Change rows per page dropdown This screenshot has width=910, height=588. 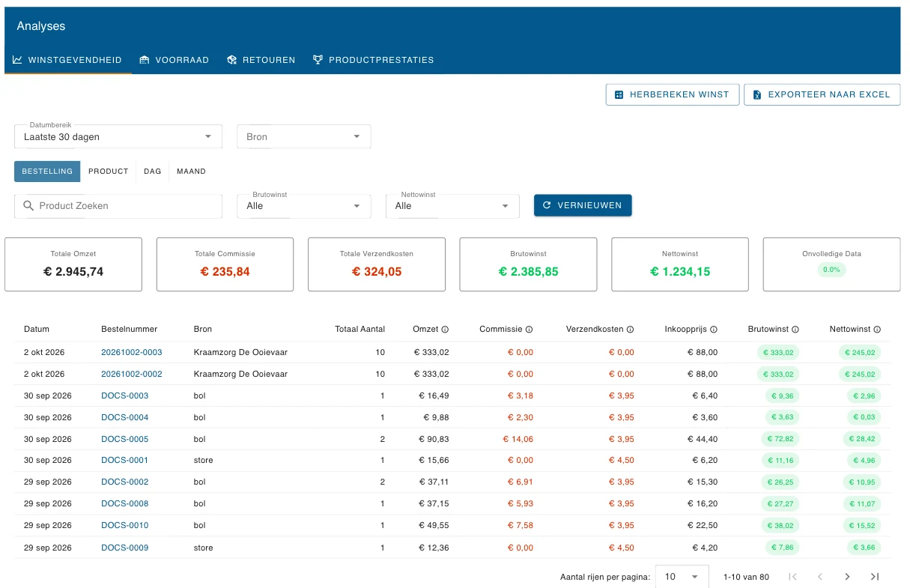[682, 577]
